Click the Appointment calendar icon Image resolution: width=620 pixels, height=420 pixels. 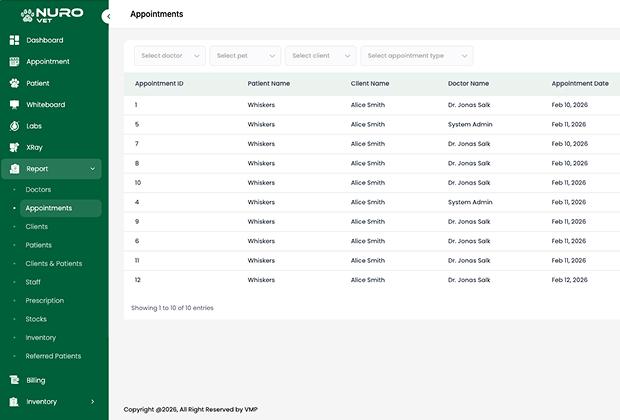click(14, 61)
